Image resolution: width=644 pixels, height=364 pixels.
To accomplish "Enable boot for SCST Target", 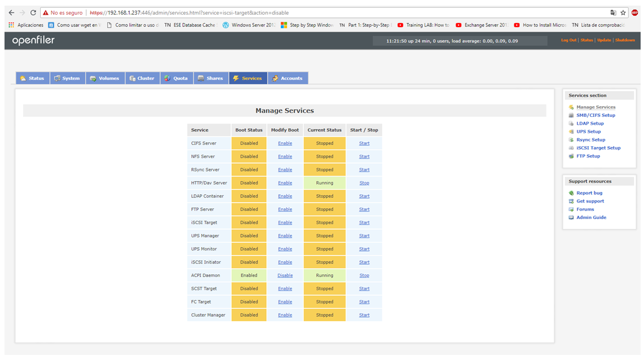I will (x=285, y=288).
